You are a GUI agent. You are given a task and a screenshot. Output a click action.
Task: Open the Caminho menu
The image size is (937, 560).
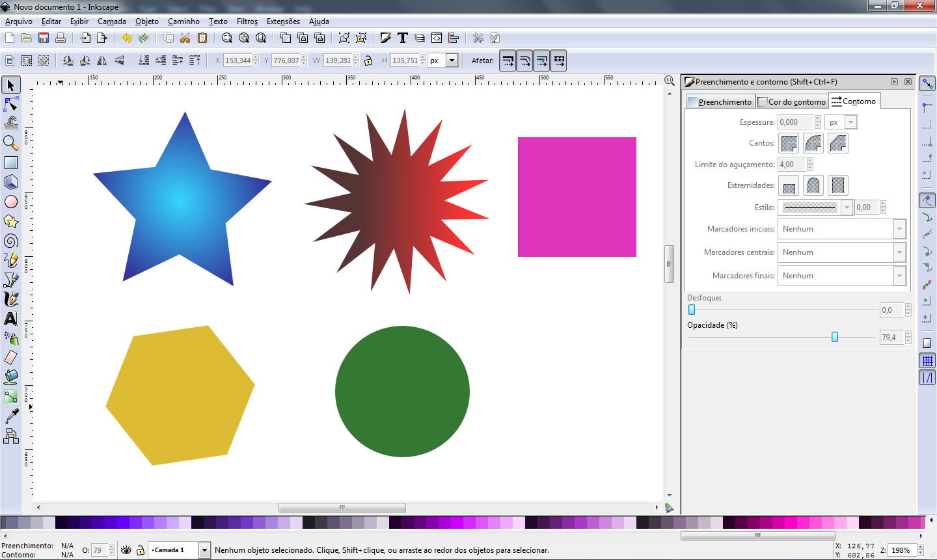[x=183, y=21]
